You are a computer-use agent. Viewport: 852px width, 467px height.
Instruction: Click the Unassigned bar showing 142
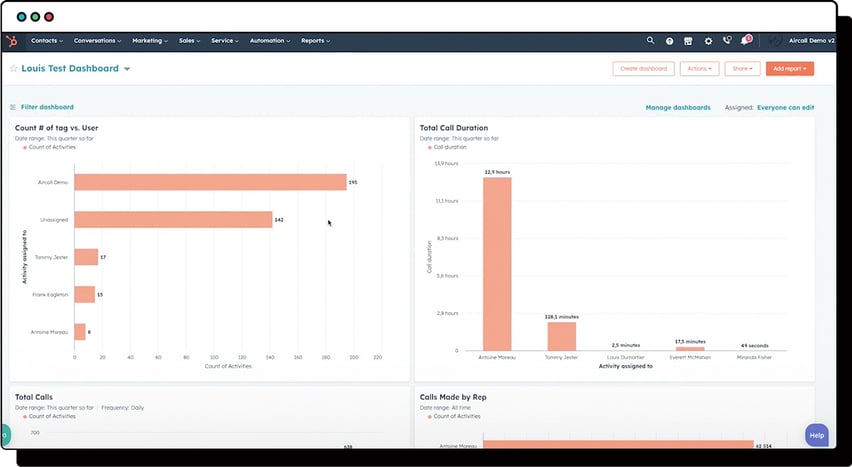tap(173, 220)
